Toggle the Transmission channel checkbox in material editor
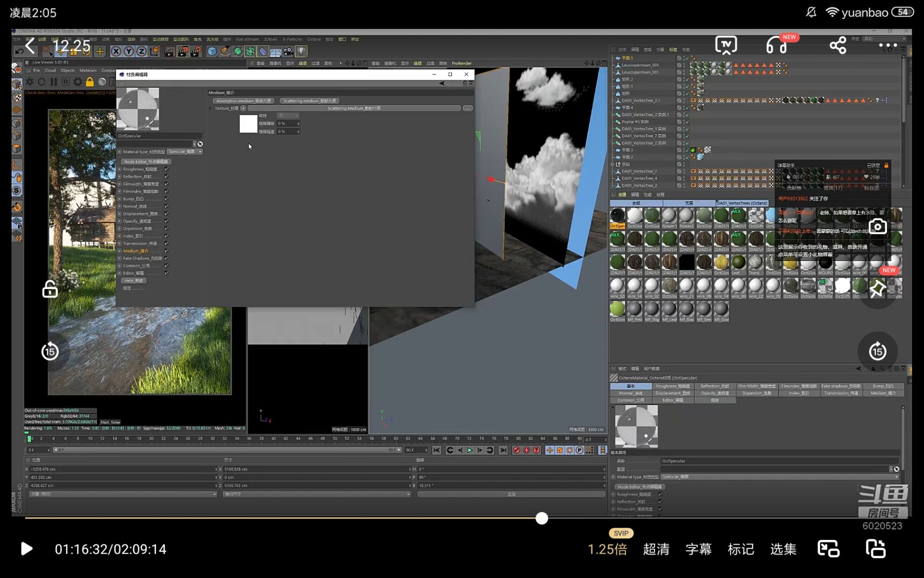The image size is (924, 578). pyautogui.click(x=166, y=243)
